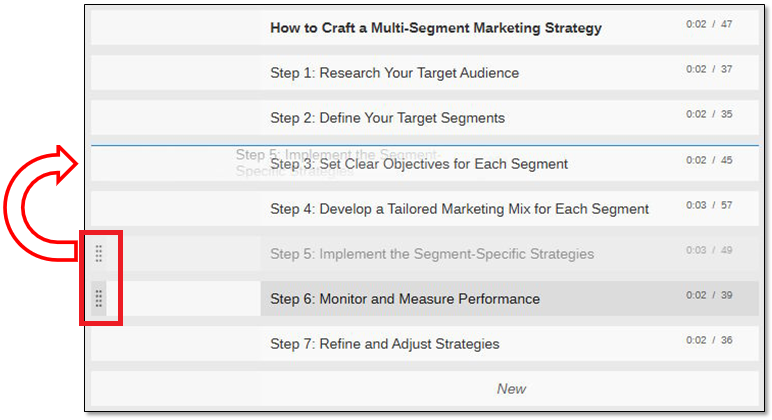Viewport: 772px width, 420px height.
Task: Open 'Step 2: Define Your Target Segments'
Action: (x=387, y=118)
